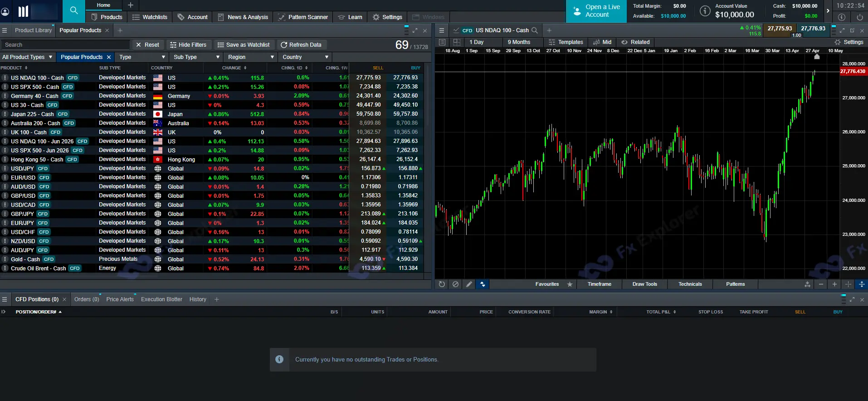Toggle Related products on the chart
This screenshot has height=401, width=868.
635,42
